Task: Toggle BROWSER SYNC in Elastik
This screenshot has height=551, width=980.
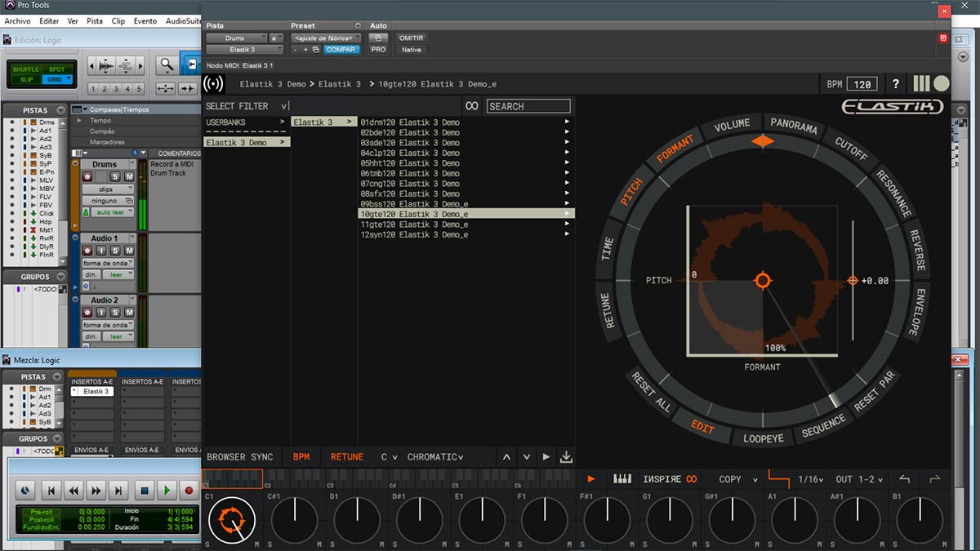Action: [x=240, y=457]
